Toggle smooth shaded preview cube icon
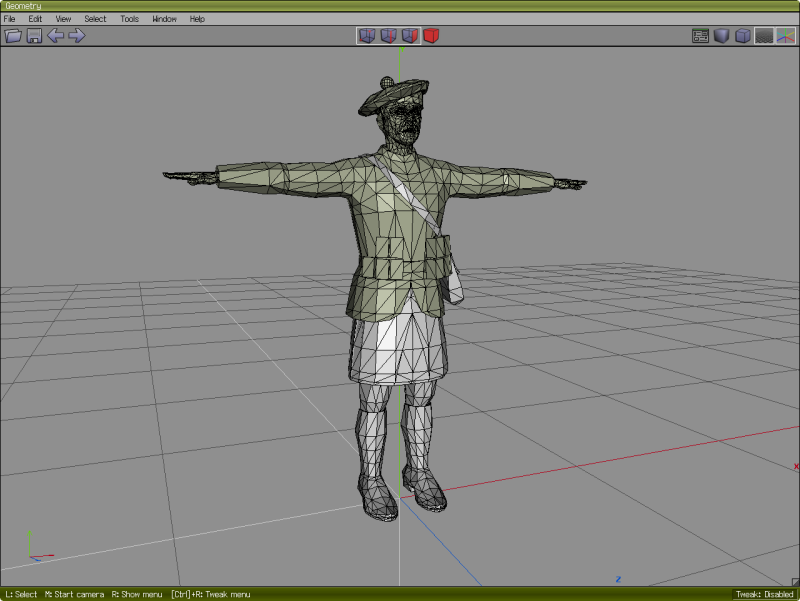The height and width of the screenshot is (601, 800). pos(722,36)
